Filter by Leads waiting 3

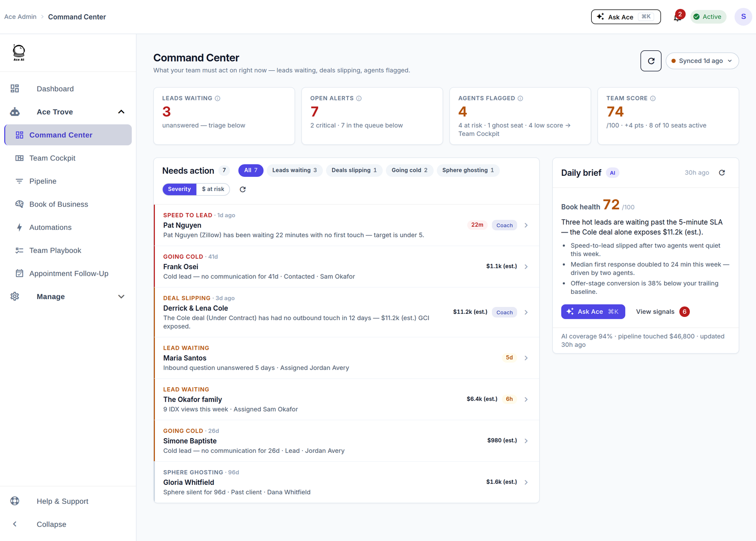(295, 171)
